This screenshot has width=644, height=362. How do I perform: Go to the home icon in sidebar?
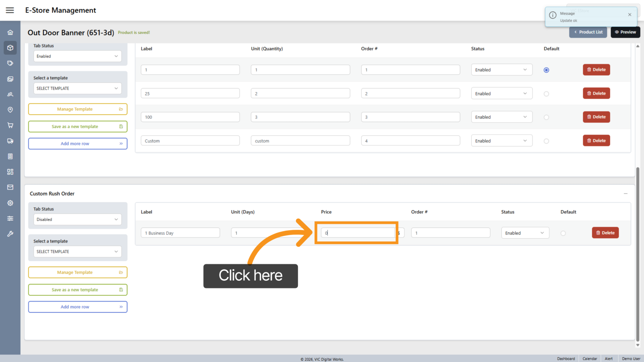click(10, 33)
